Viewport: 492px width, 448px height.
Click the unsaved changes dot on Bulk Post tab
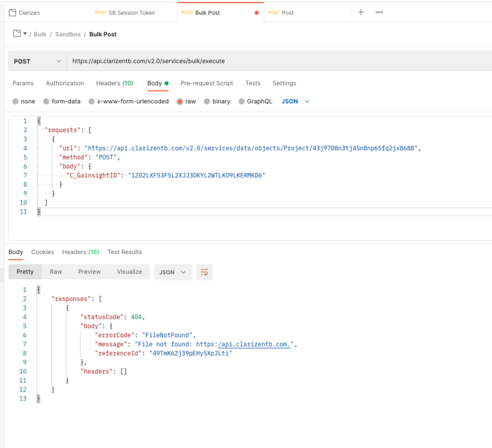click(257, 13)
